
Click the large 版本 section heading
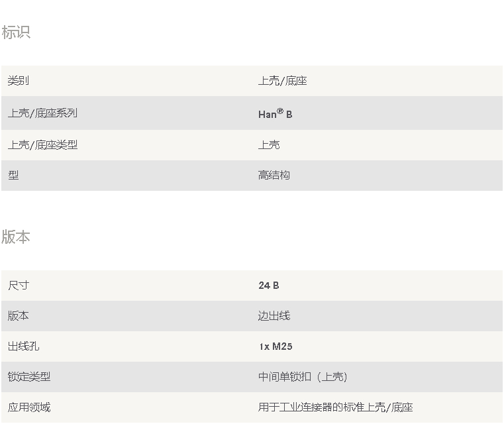(16, 237)
